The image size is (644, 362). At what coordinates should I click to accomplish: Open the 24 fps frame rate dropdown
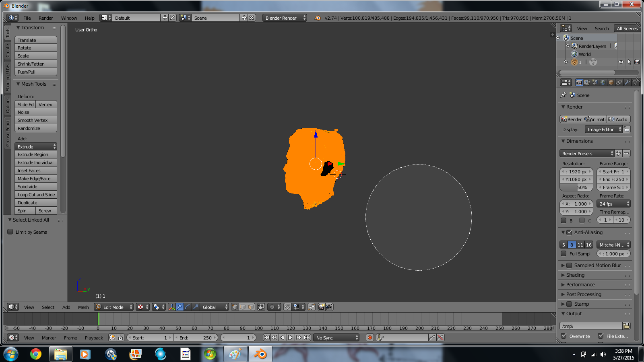click(613, 204)
